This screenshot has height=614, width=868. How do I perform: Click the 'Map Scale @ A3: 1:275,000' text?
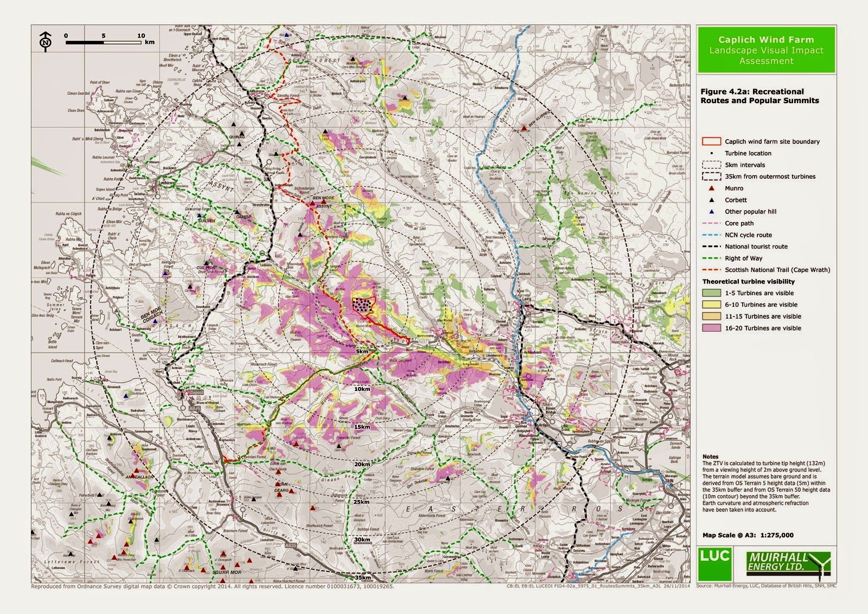tap(748, 535)
